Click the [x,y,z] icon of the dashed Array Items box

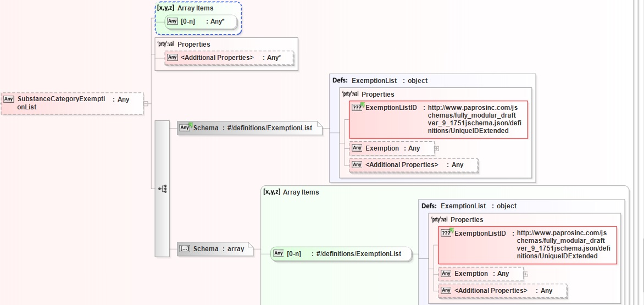pyautogui.click(x=165, y=8)
